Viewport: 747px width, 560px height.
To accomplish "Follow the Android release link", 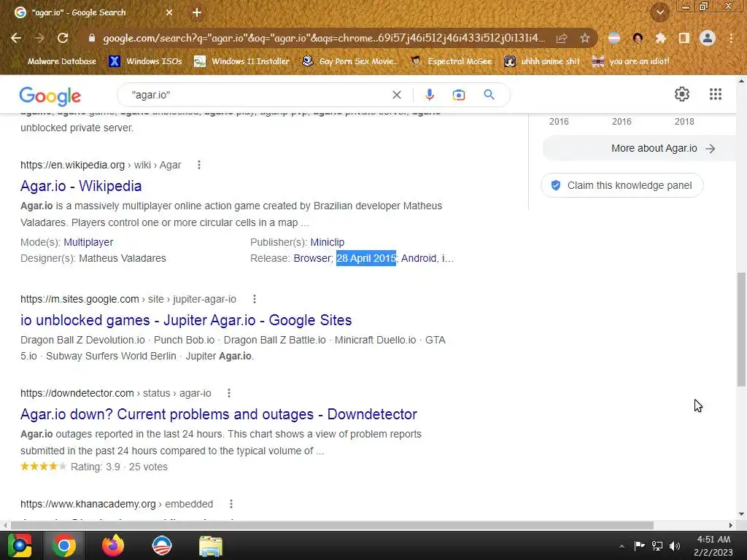I will click(x=419, y=258).
